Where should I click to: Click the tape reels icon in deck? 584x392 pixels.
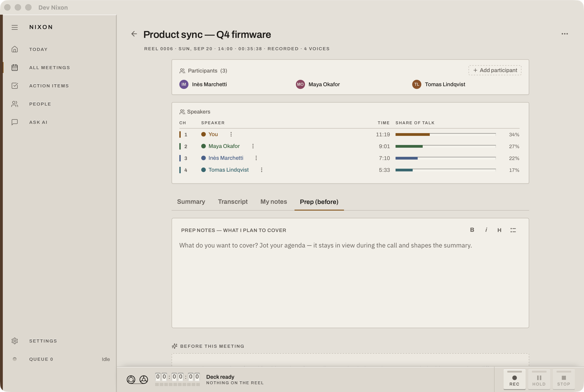[137, 380]
